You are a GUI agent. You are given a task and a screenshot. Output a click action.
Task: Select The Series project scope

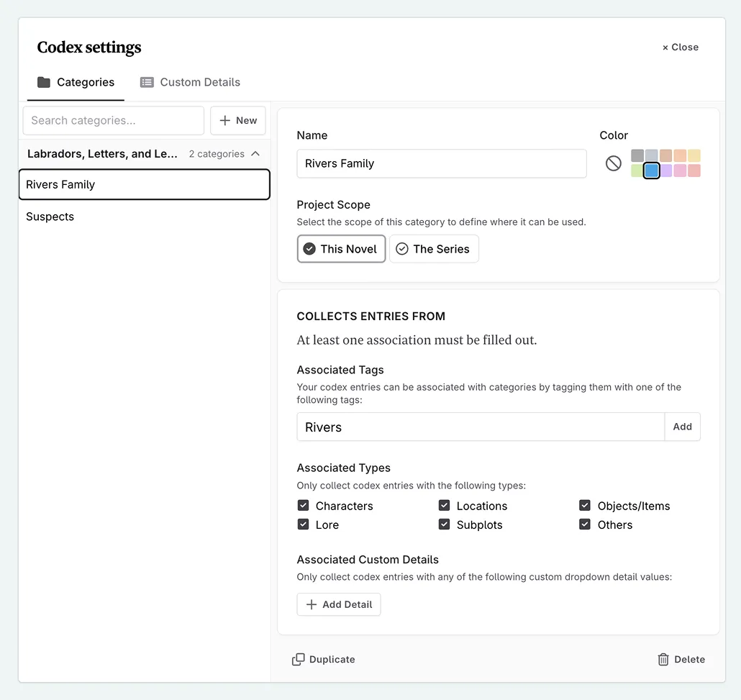click(434, 248)
